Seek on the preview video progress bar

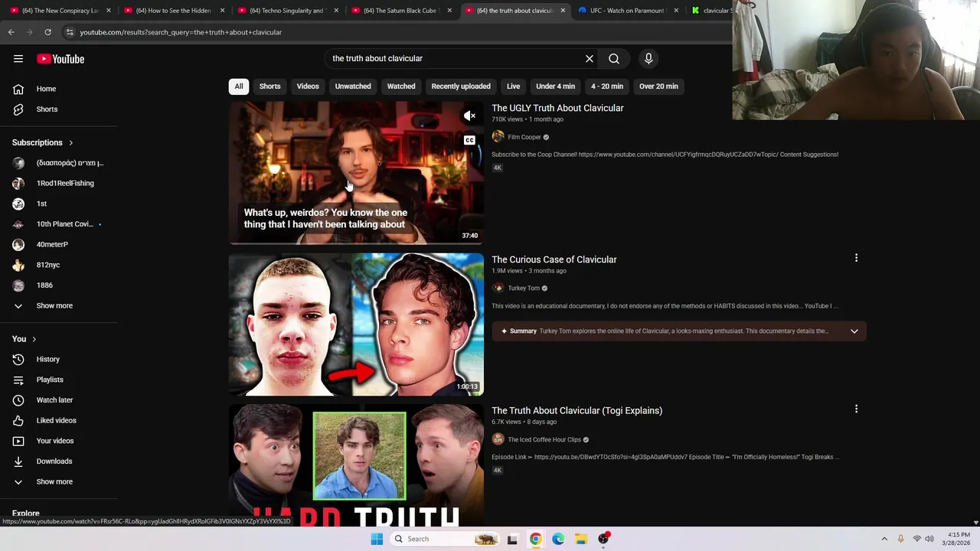(x=356, y=243)
